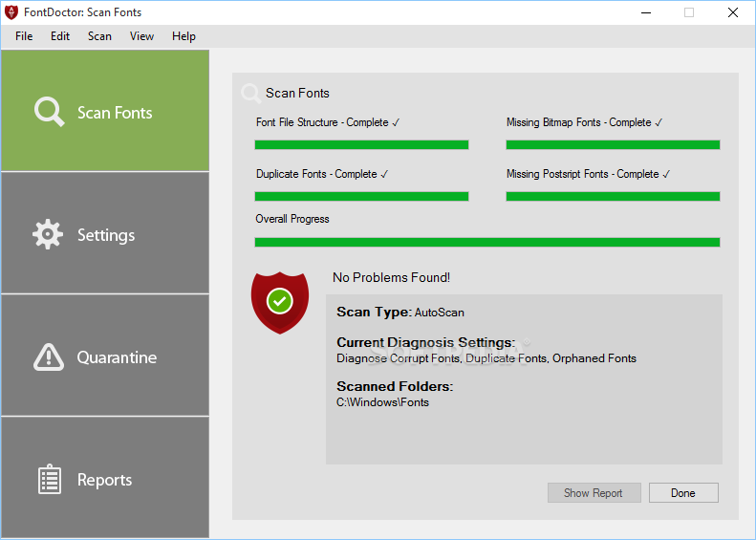Click the 'Scan Fonts' panel heading text
The width and height of the screenshot is (756, 540).
(297, 93)
